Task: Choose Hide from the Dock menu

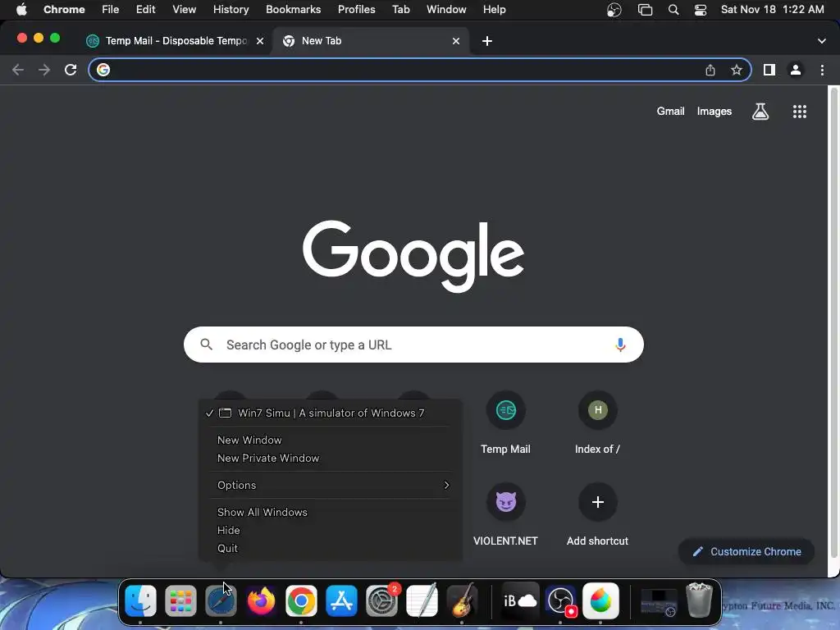Action: 228,531
